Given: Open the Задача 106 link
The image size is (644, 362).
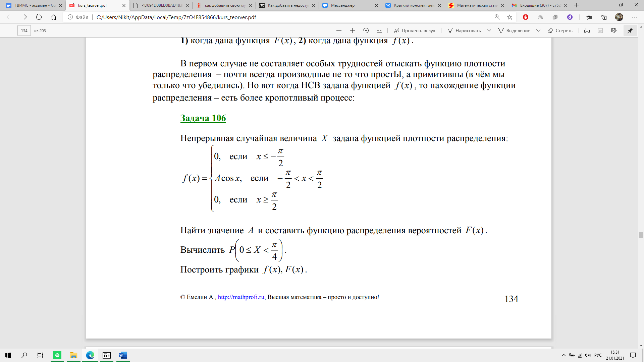Looking at the screenshot, I should click(203, 118).
